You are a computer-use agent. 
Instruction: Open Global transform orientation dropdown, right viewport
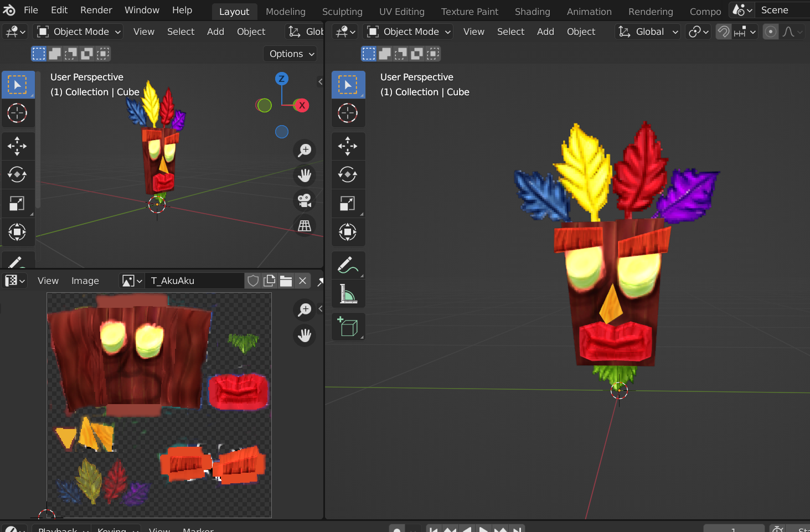648,32
